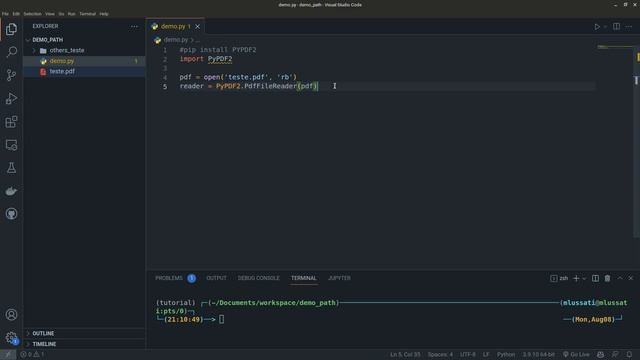Open the GitHub view icon
640x360 pixels.
pyautogui.click(x=11, y=214)
